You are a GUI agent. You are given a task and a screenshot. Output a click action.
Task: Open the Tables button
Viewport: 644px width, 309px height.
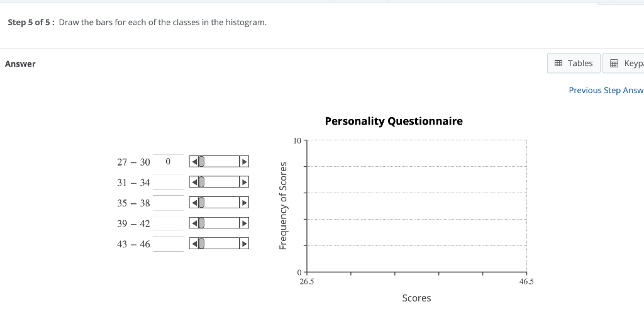[x=574, y=64]
